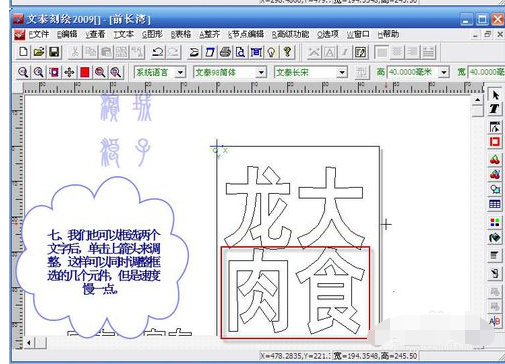505x364 pixels.
Task: Open the G图形 menu
Action: [x=152, y=34]
